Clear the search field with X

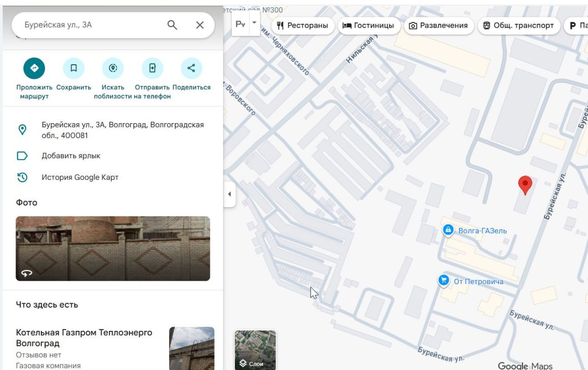pyautogui.click(x=200, y=25)
